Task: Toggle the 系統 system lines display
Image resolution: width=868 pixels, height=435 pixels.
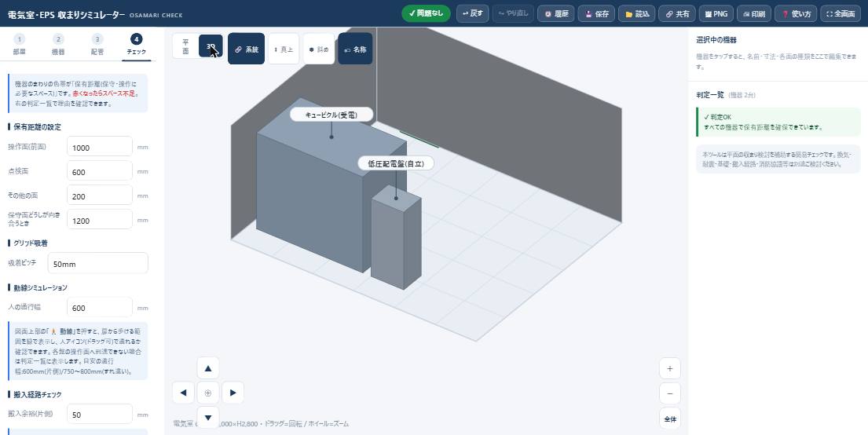Action: pyautogui.click(x=247, y=49)
